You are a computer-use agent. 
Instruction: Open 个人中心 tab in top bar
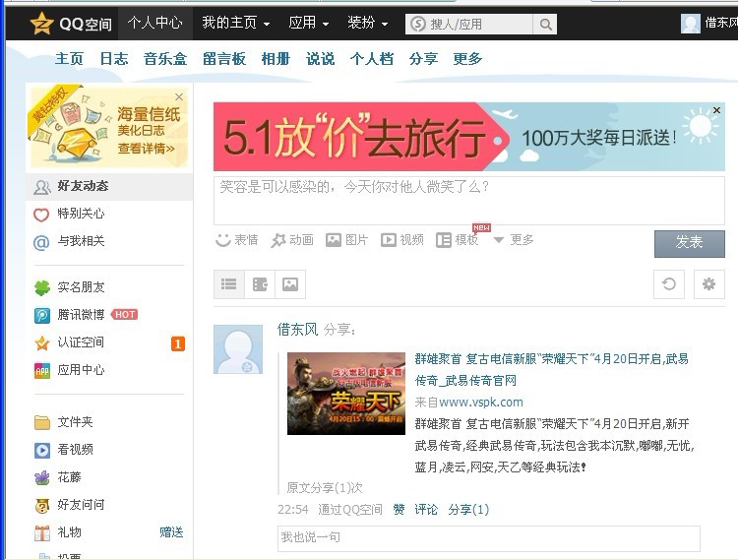tap(154, 23)
